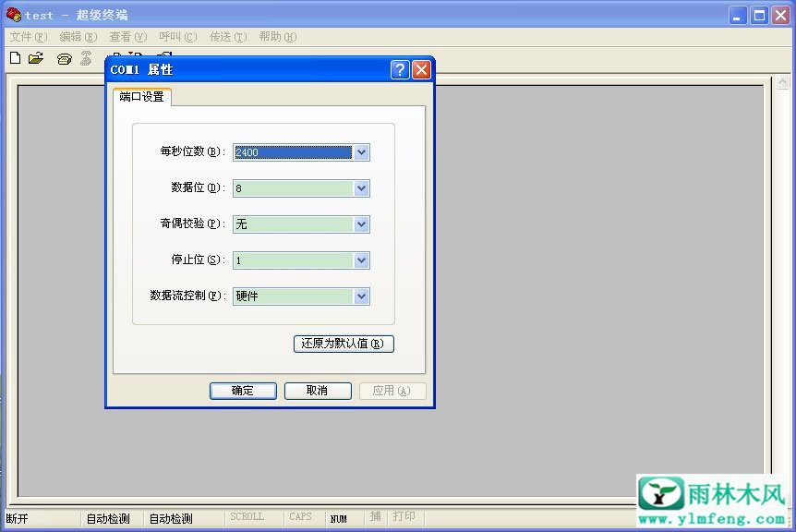Click the scroll up arrow in terminal window
This screenshot has width=796, height=532.
782,82
